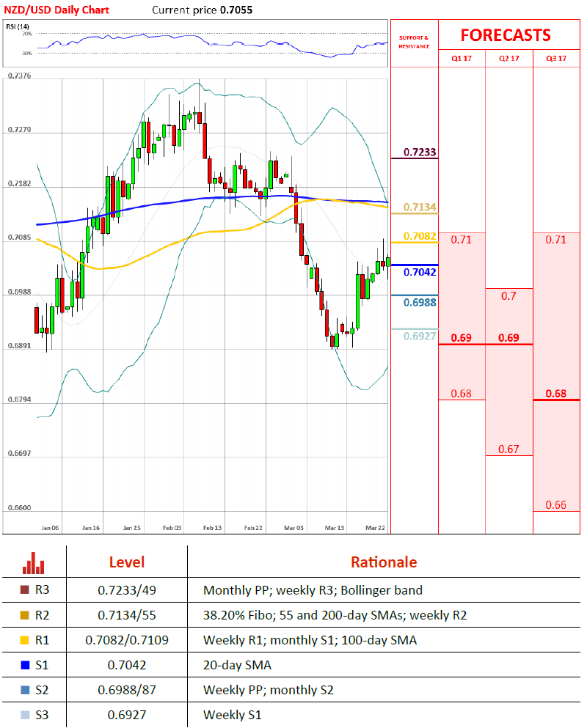Click the red bar chart icon in table header
The height and width of the screenshot is (728, 587).
click(x=34, y=563)
